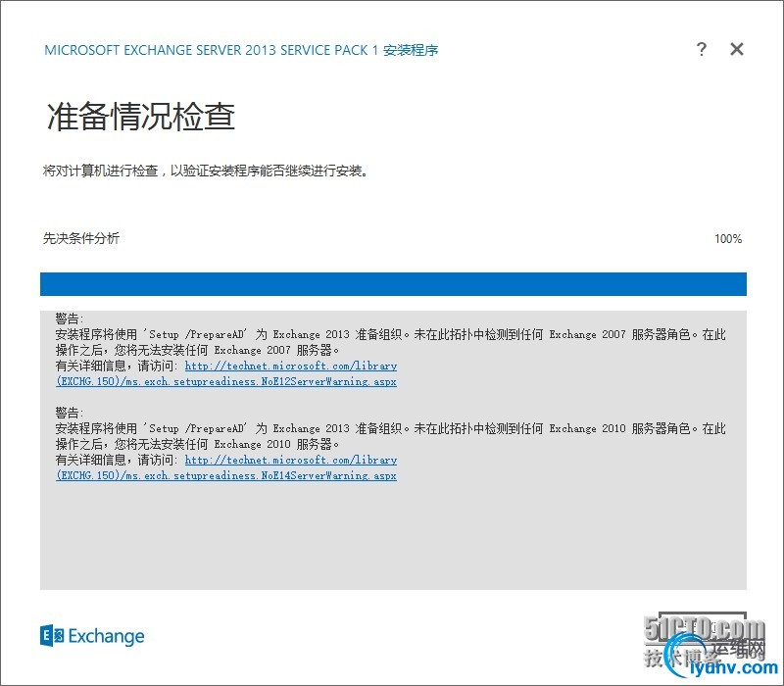The image size is (784, 686).
Task: Click the warning paragraph mentioning Exchange 2007 服务器角色
Action: (390, 342)
